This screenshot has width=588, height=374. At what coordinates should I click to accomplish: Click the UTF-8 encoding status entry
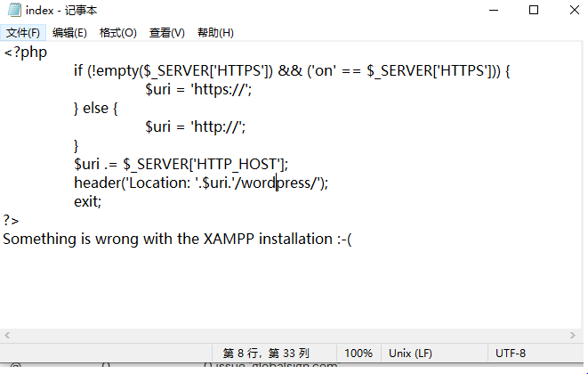pyautogui.click(x=511, y=354)
